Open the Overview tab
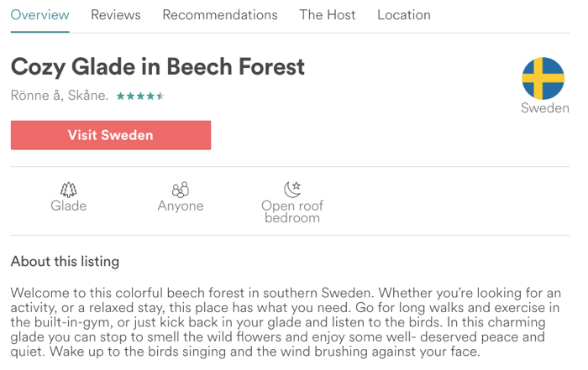The width and height of the screenshot is (588, 370). [x=39, y=15]
